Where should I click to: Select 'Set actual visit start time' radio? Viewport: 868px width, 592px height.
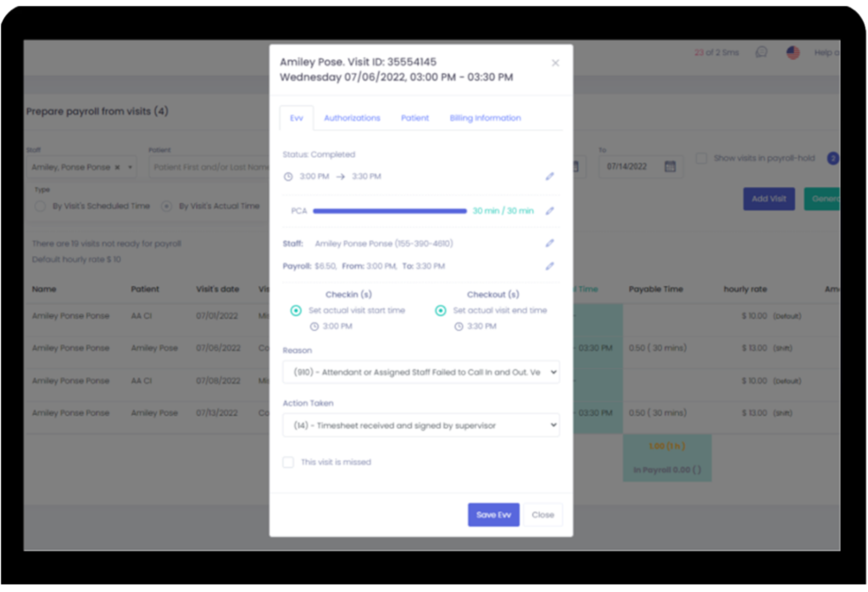click(296, 310)
